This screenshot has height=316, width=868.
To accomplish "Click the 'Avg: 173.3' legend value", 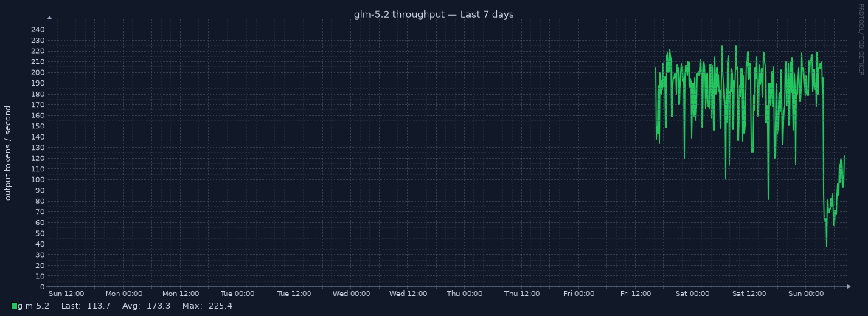I will pyautogui.click(x=146, y=306).
